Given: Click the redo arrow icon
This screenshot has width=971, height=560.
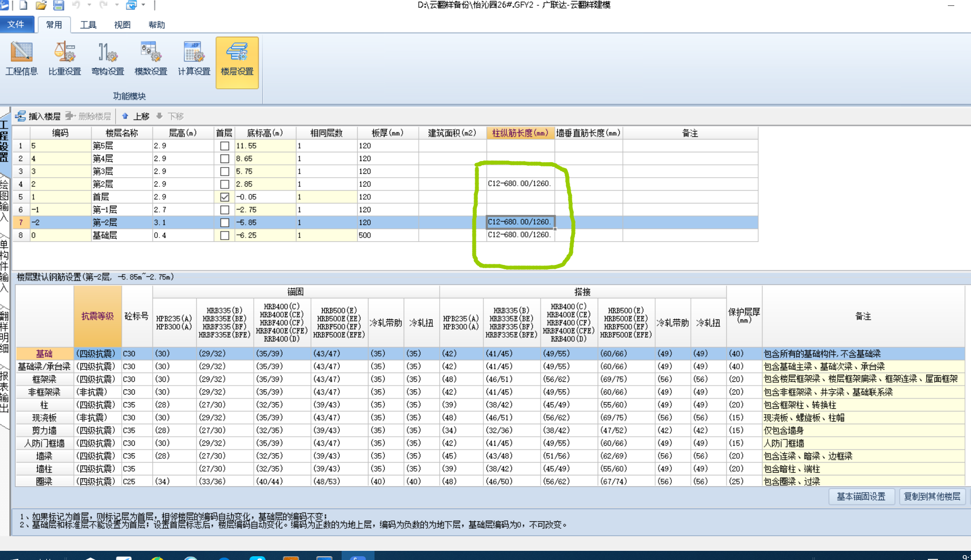Looking at the screenshot, I should (x=103, y=5).
